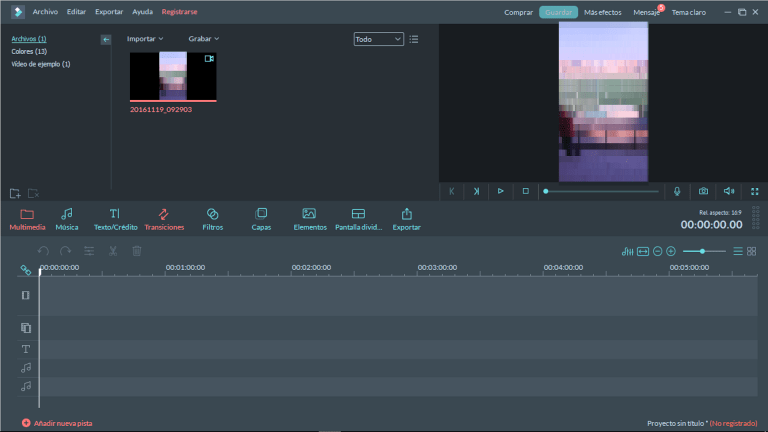This screenshot has width=768, height=432.
Task: Adjust the timeline zoom slider
Action: [704, 251]
